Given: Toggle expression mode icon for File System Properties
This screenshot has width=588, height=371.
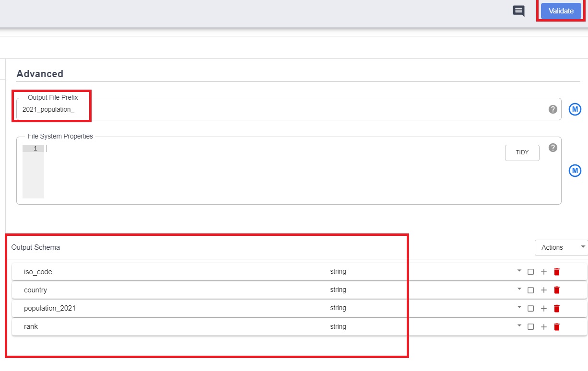Looking at the screenshot, I should coord(575,170).
